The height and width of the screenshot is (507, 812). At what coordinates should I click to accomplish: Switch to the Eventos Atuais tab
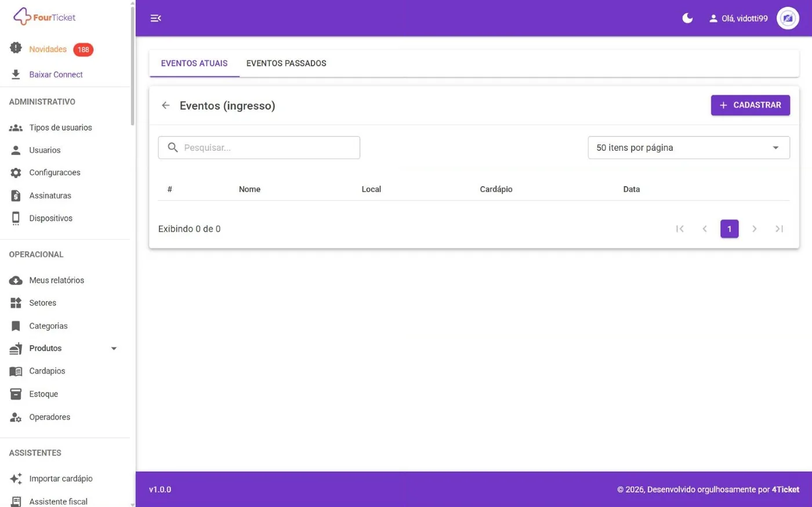(x=194, y=63)
